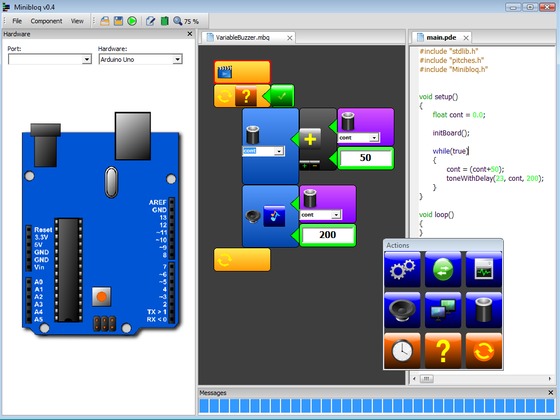
Task: Click the code line 'initBoard();'
Action: click(451, 133)
